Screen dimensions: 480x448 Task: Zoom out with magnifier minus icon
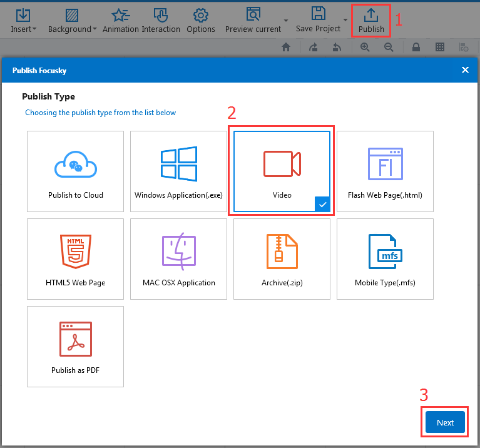point(389,47)
